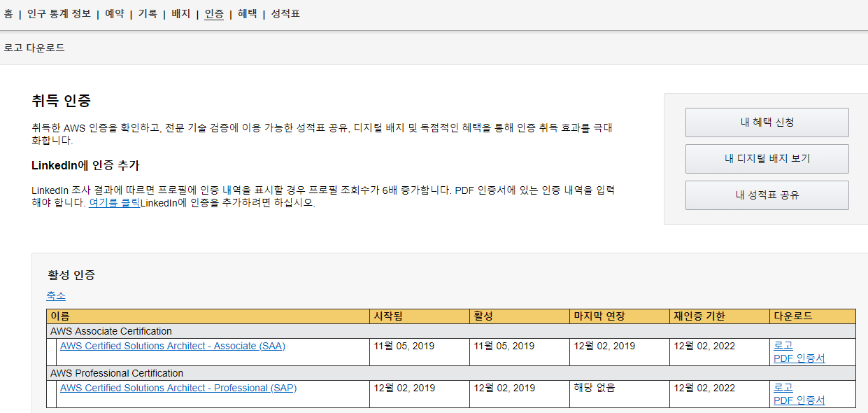Click the 취득 인증 heading
Viewport: 868px width, 413px height.
61,101
